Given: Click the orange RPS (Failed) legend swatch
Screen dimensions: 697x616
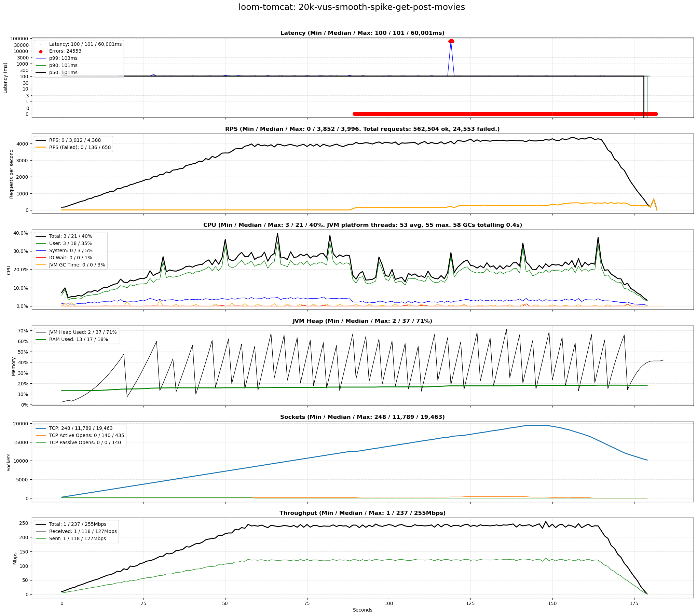Looking at the screenshot, I should [x=41, y=148].
